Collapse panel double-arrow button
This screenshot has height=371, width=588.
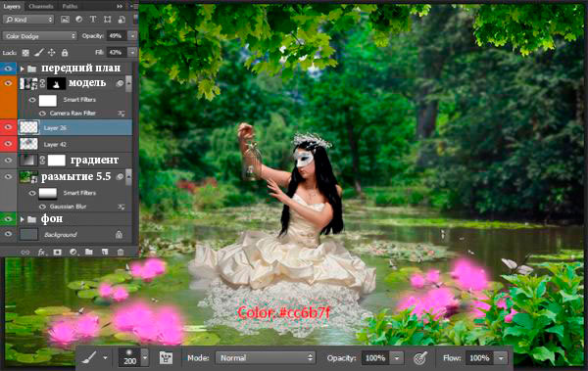tap(120, 7)
